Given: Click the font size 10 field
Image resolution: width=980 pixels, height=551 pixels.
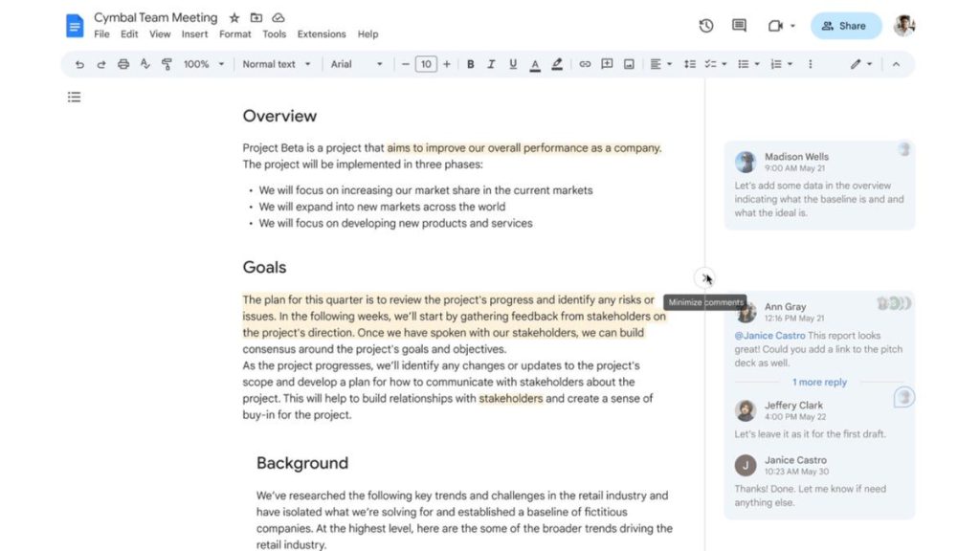Looking at the screenshot, I should [426, 64].
